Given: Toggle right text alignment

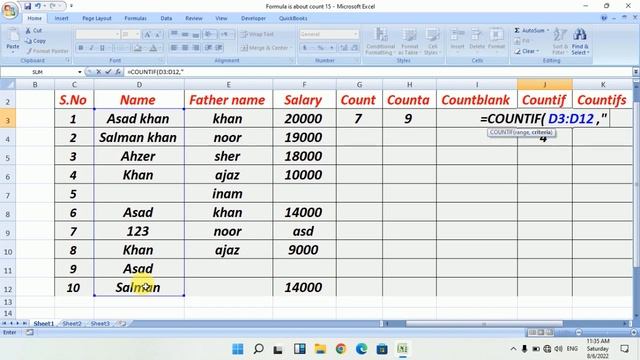Looking at the screenshot, I should click(196, 48).
